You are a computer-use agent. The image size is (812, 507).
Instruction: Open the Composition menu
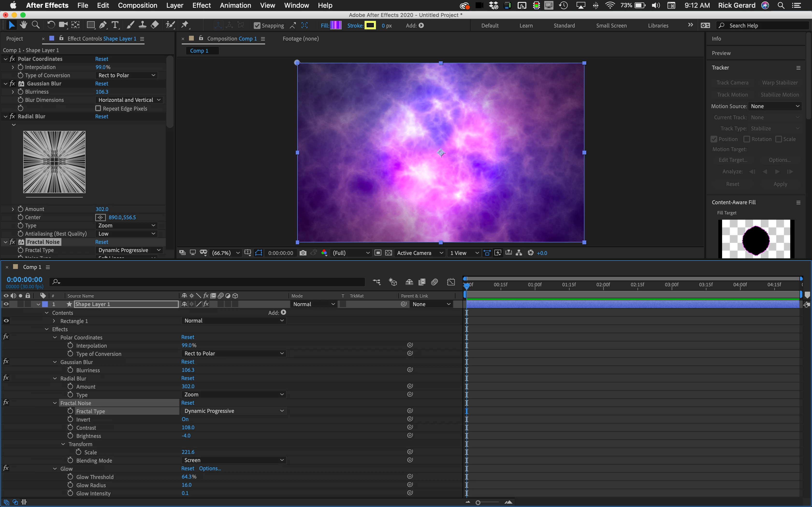pyautogui.click(x=138, y=5)
